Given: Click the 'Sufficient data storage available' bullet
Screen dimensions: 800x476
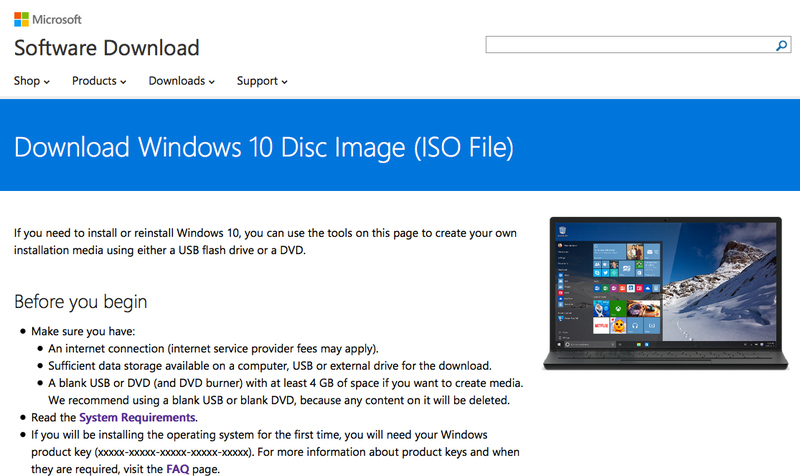Looking at the screenshot, I should (x=270, y=366).
